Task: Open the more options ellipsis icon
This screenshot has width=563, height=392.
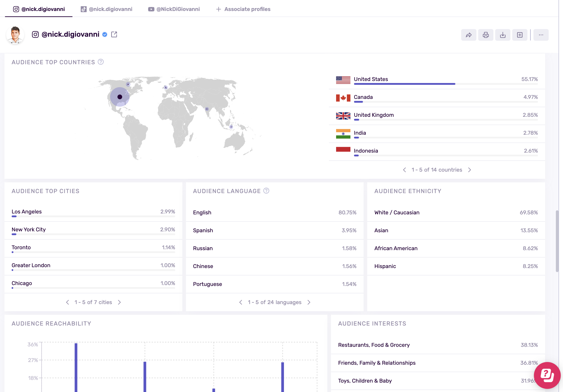Action: (541, 35)
